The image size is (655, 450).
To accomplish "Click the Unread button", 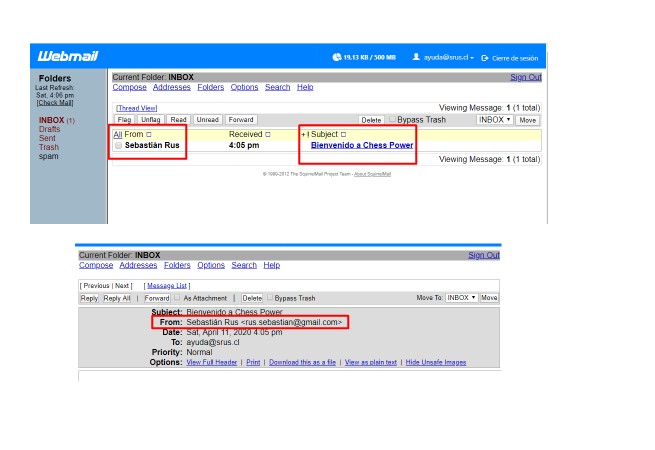I will coord(207,120).
